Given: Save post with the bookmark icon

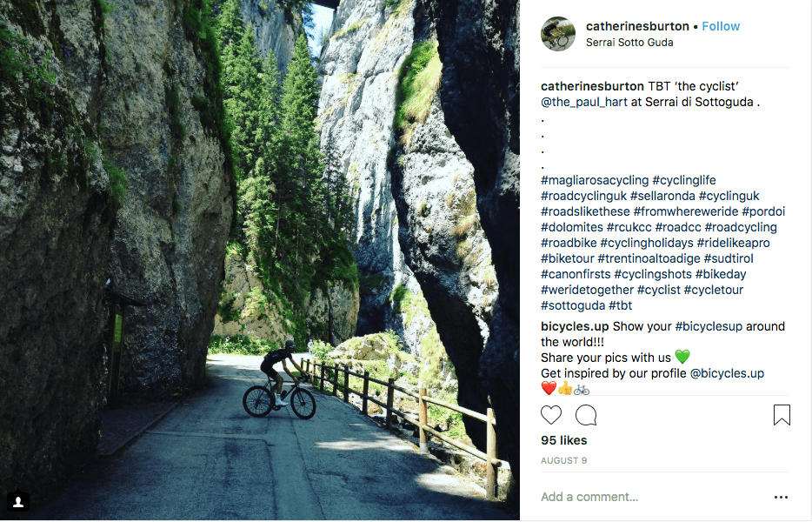Looking at the screenshot, I should [x=782, y=415].
